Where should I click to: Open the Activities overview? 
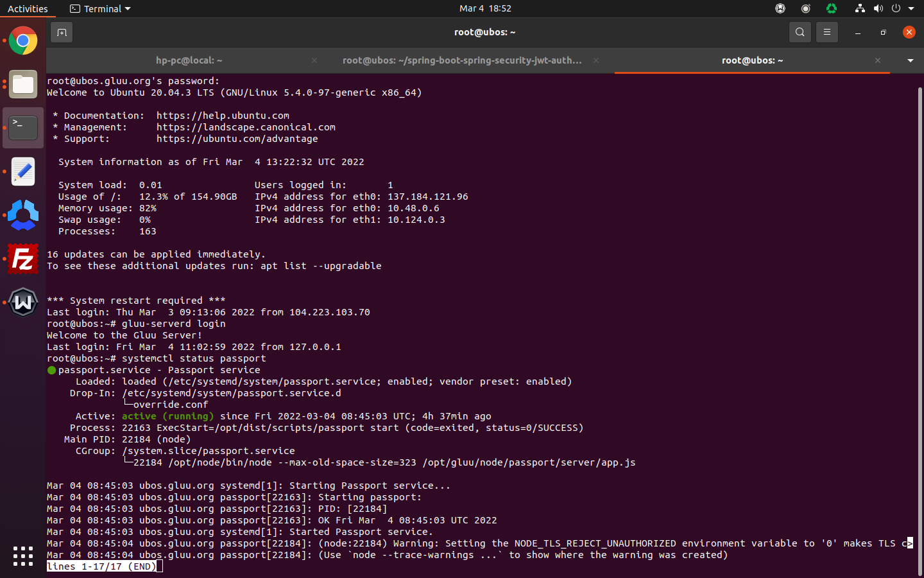(28, 8)
